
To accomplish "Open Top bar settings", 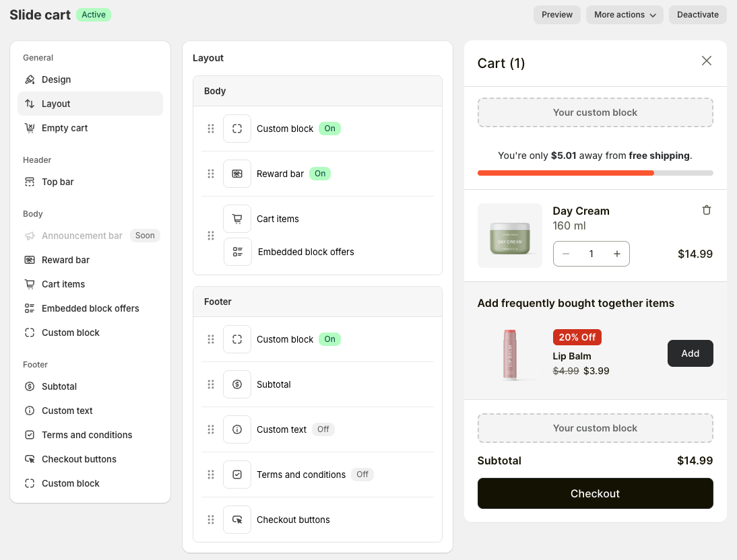I will [x=90, y=182].
